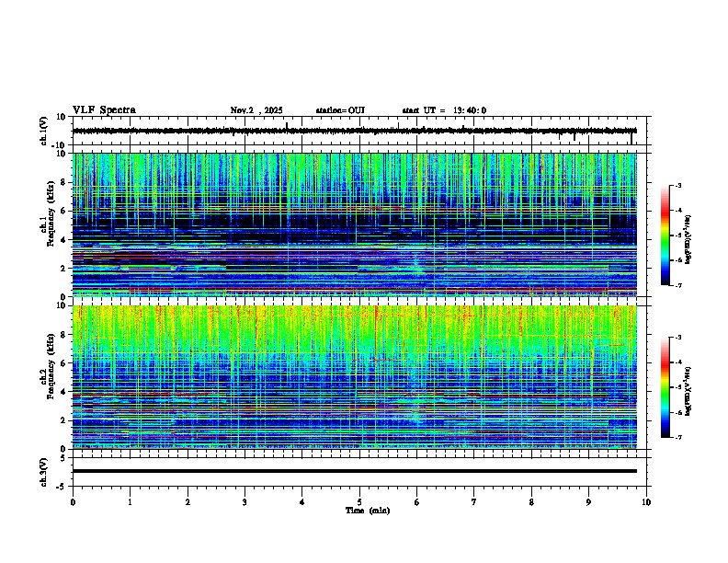Click time axis tick label "6"
The image size is (728, 563).
[x=417, y=502]
